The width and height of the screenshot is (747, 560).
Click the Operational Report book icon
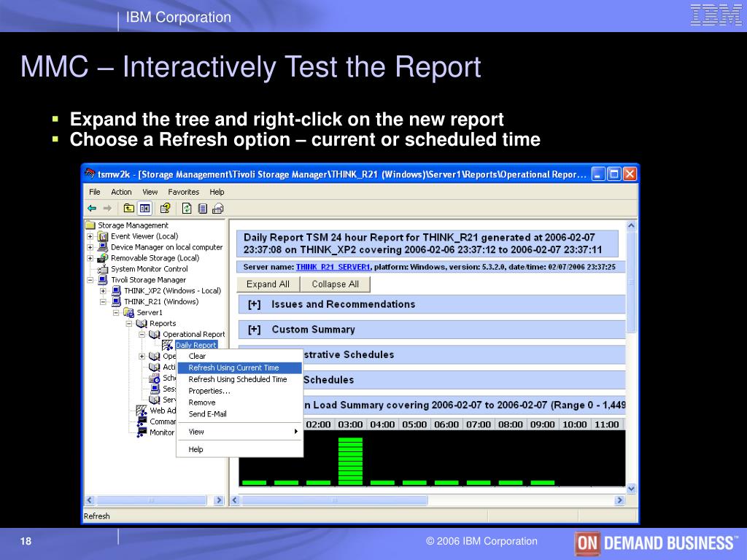155,334
